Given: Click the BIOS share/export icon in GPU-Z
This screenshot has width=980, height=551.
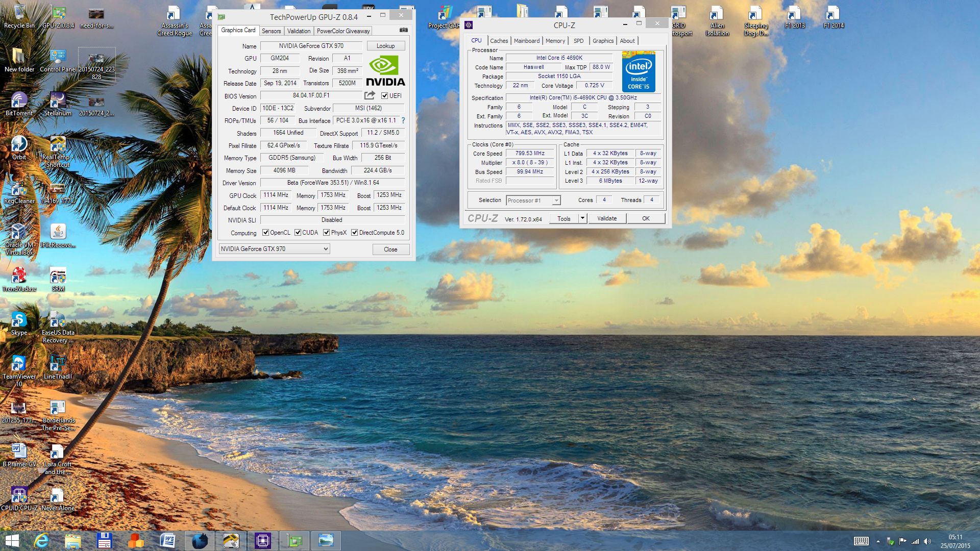Looking at the screenshot, I should [370, 95].
